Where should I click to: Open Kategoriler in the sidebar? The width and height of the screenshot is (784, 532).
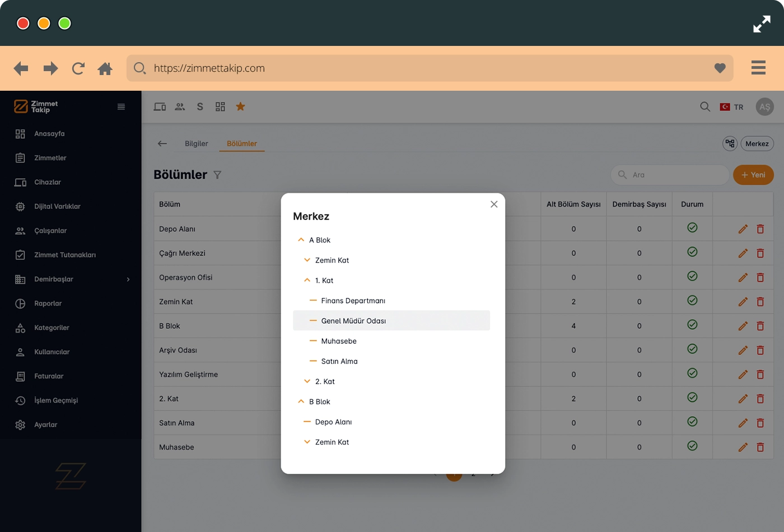[52, 328]
